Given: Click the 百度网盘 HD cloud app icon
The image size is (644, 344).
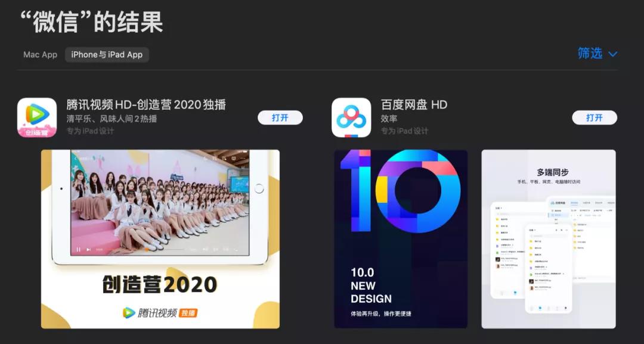Looking at the screenshot, I should pos(351,117).
